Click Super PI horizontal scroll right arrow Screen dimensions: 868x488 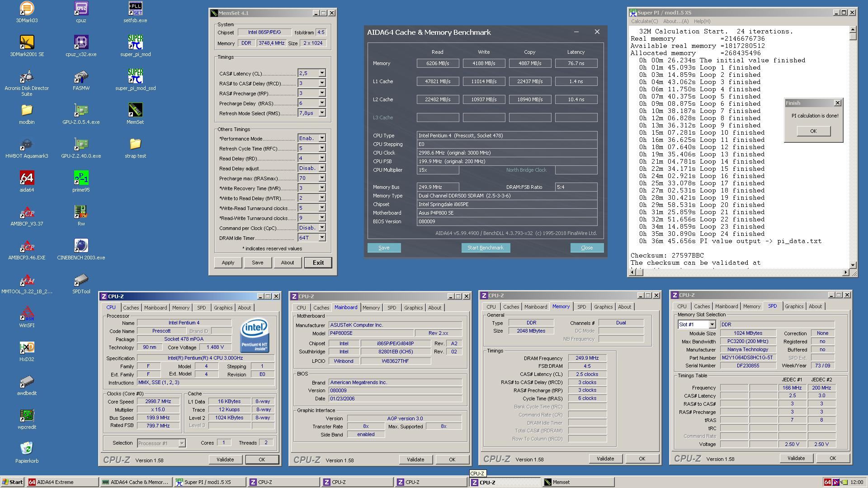click(846, 272)
